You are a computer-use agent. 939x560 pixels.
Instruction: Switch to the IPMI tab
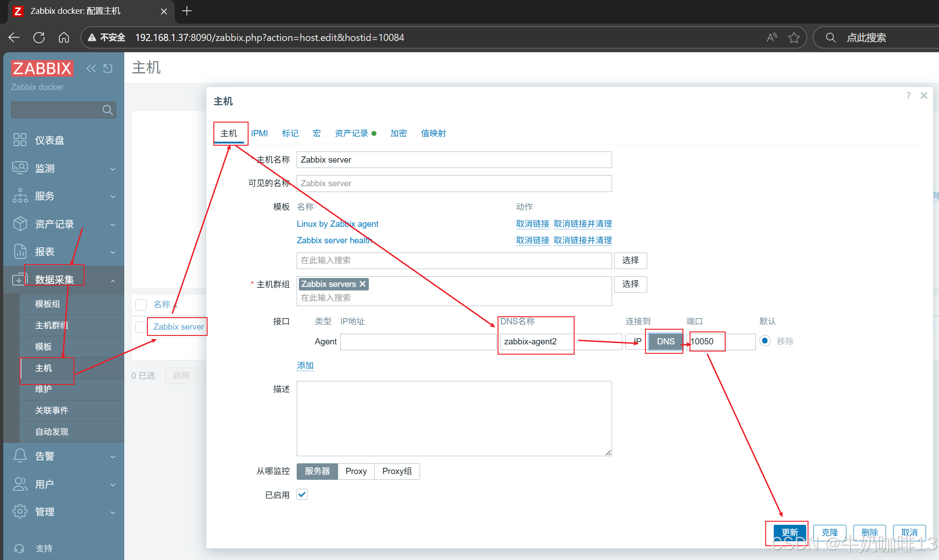pyautogui.click(x=259, y=133)
